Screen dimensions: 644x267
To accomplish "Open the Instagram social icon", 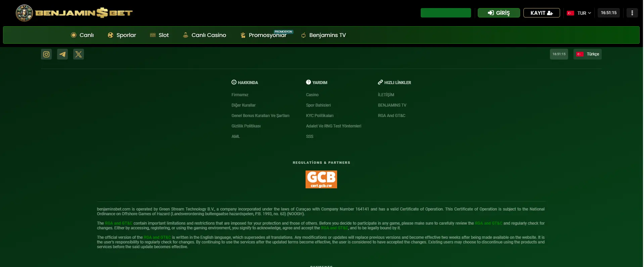I will pyautogui.click(x=46, y=54).
